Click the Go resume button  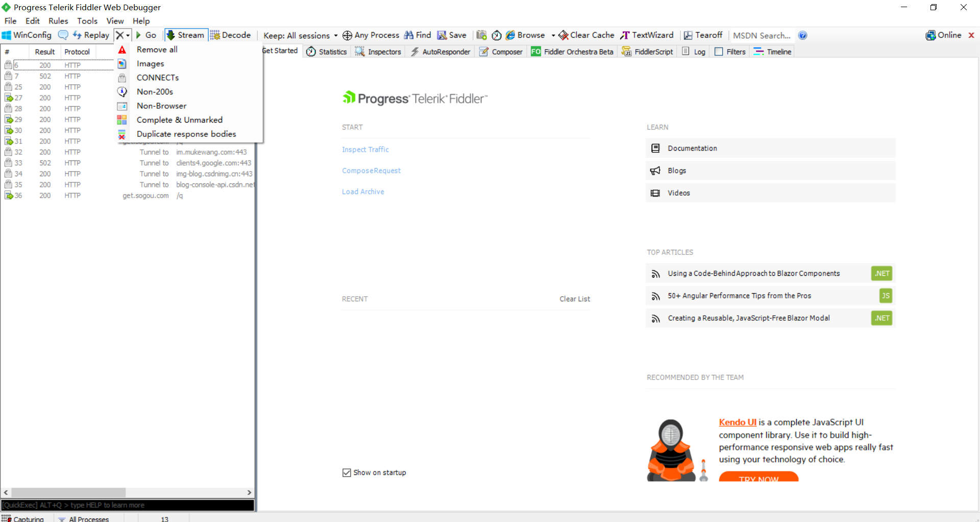tap(146, 35)
